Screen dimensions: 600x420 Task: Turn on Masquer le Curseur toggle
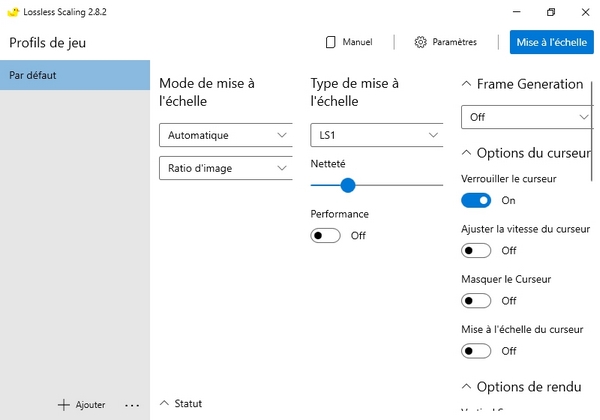point(476,301)
